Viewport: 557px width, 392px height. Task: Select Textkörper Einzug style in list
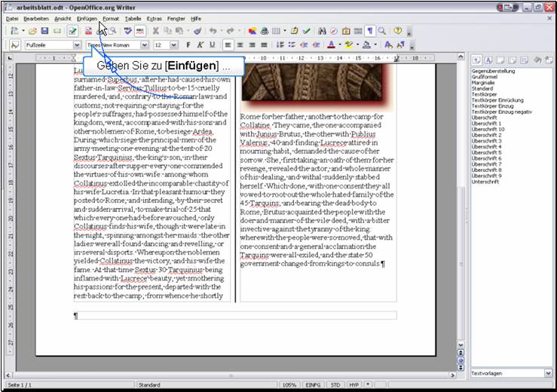[492, 106]
